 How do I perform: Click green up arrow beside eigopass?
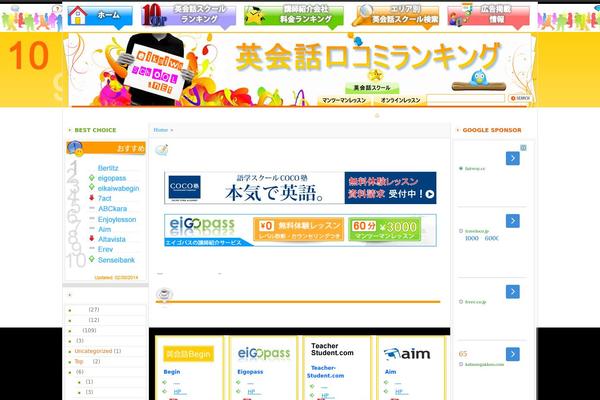coord(91,178)
